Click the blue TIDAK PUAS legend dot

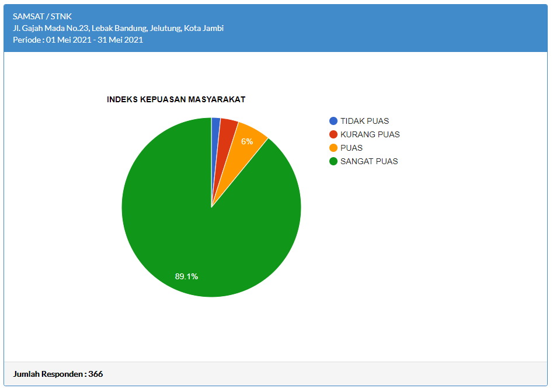(333, 121)
